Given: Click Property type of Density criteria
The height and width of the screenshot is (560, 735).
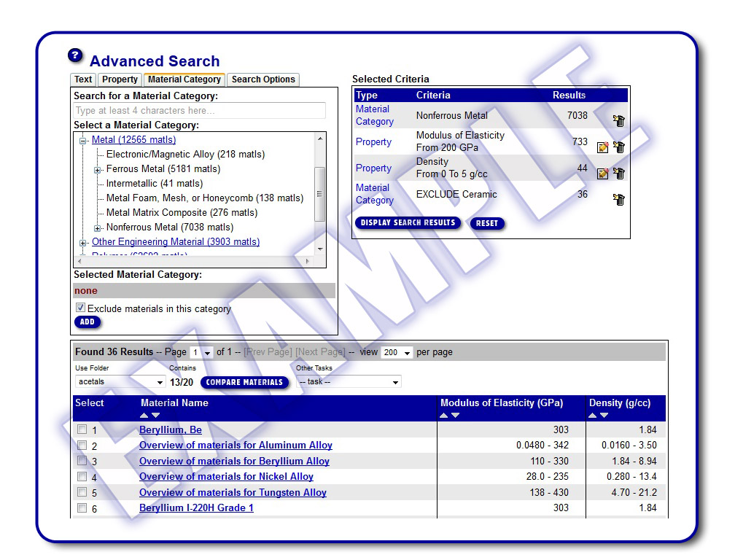Looking at the screenshot, I should coord(373,168).
